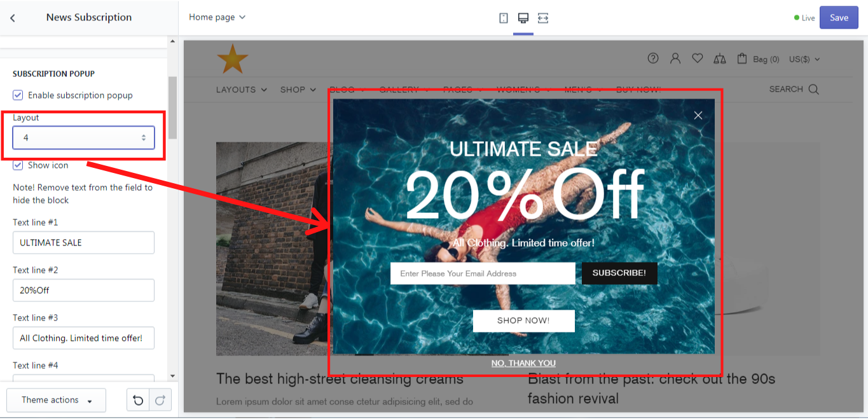868x419 pixels.
Task: Uncheck the Show icon checkbox
Action: pyautogui.click(x=18, y=165)
